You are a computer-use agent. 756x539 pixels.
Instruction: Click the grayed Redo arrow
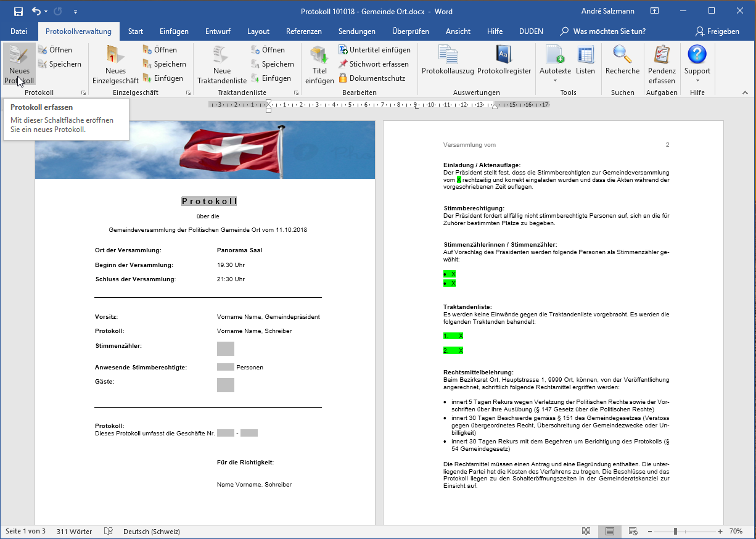click(58, 11)
